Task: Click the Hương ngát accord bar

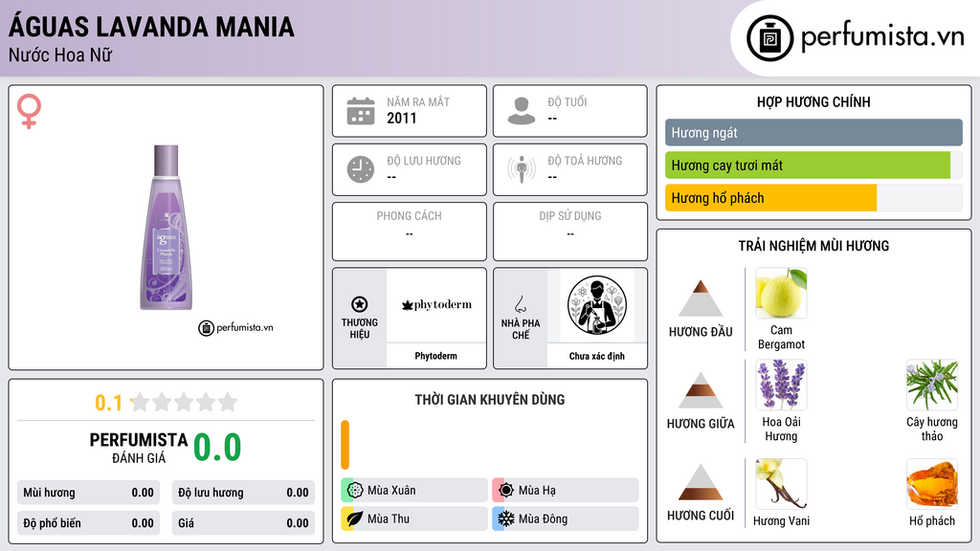Action: [813, 132]
